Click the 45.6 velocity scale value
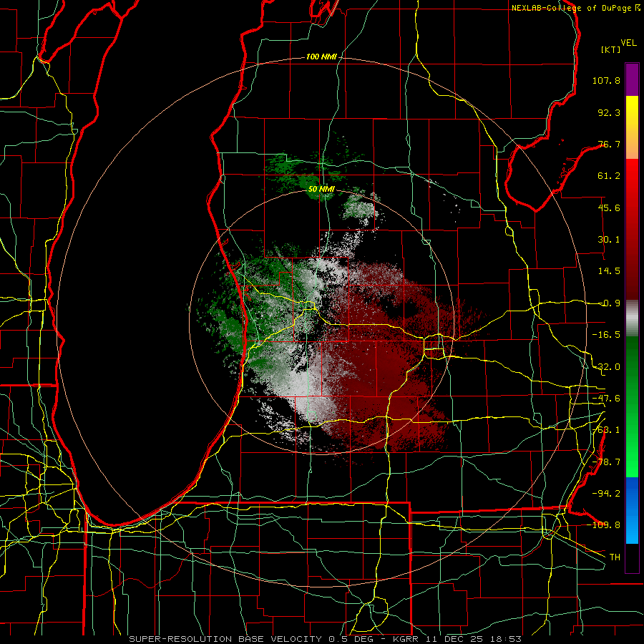The height and width of the screenshot is (644, 644). 609,208
